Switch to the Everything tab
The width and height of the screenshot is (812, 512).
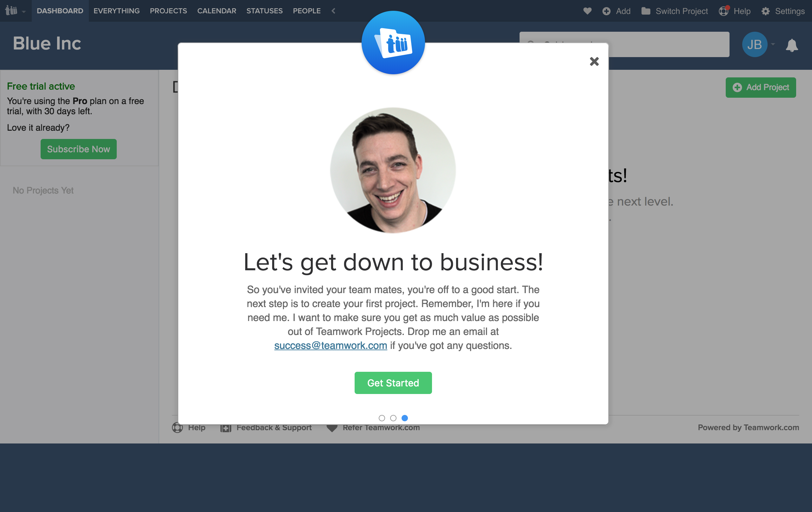[x=116, y=11]
